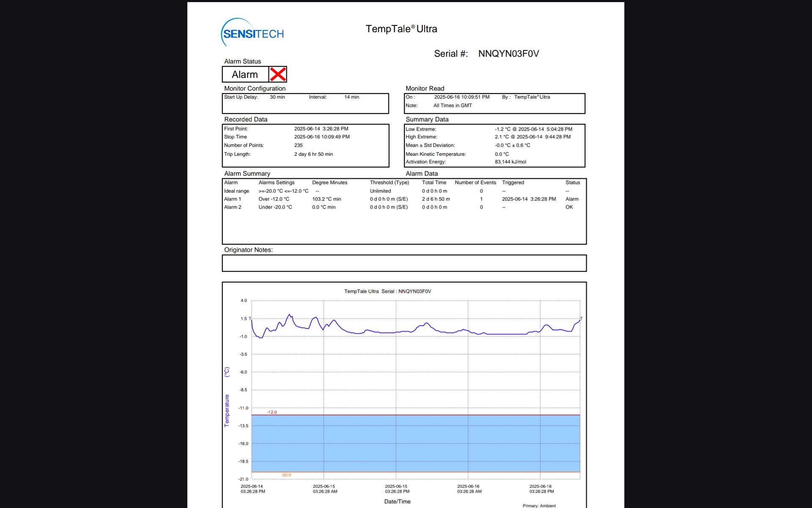The width and height of the screenshot is (812, 508).
Task: Click Trip Length value 2 day 6 hr 50 min
Action: [x=313, y=154]
